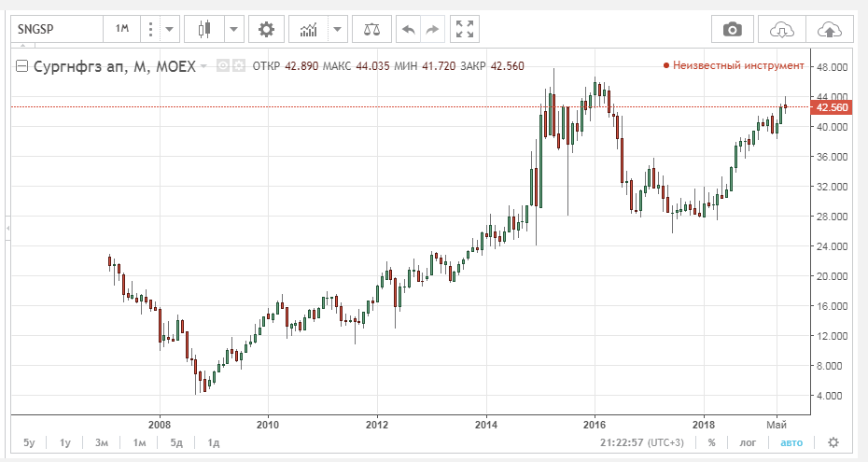The image size is (868, 462).
Task: Load chart from cloud icon
Action: click(781, 29)
